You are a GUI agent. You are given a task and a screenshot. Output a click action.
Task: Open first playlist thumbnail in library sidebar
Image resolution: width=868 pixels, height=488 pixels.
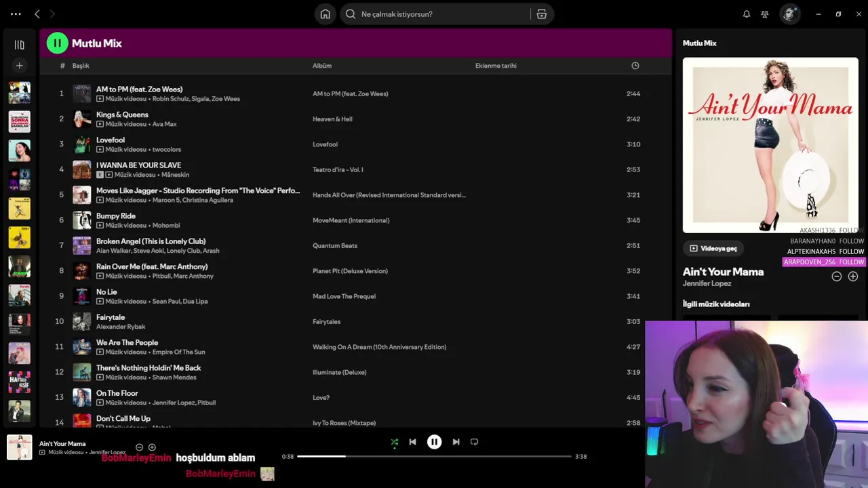pos(19,93)
